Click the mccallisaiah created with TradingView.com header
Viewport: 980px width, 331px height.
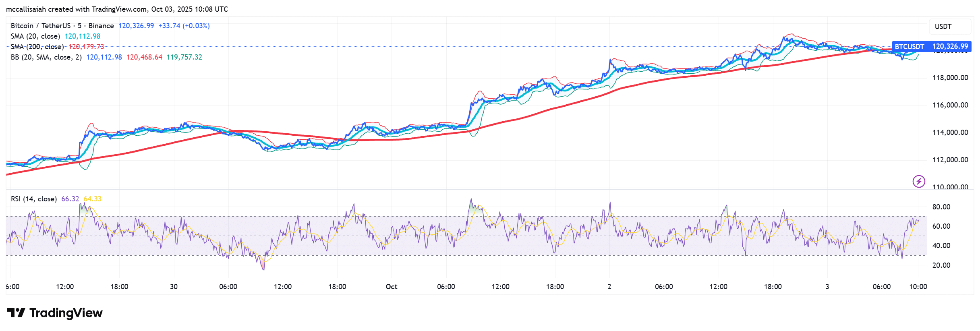pos(117,9)
